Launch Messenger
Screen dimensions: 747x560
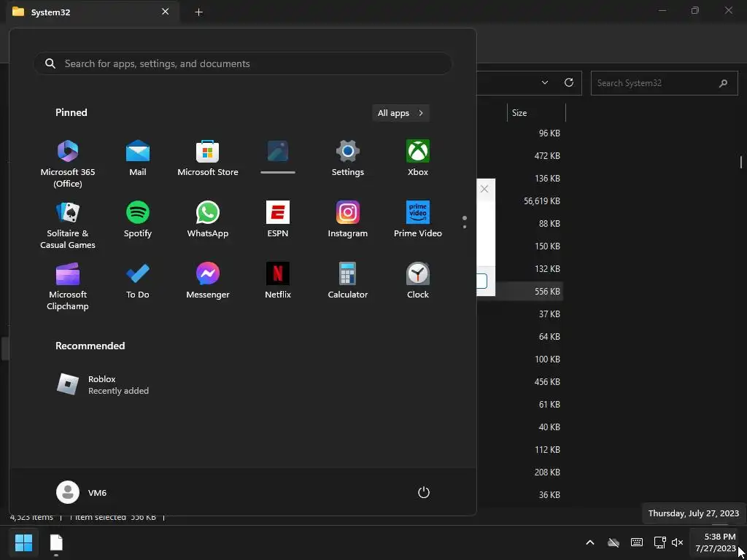point(208,281)
